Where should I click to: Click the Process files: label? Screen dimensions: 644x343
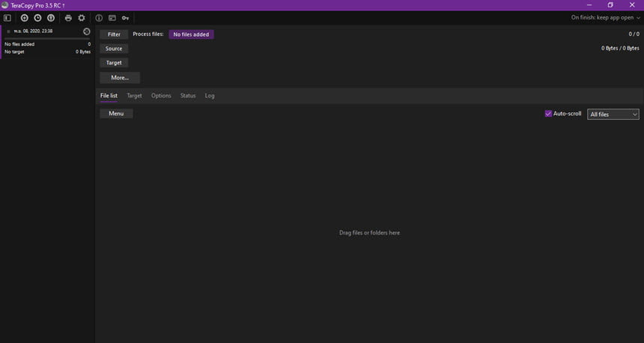coord(148,34)
